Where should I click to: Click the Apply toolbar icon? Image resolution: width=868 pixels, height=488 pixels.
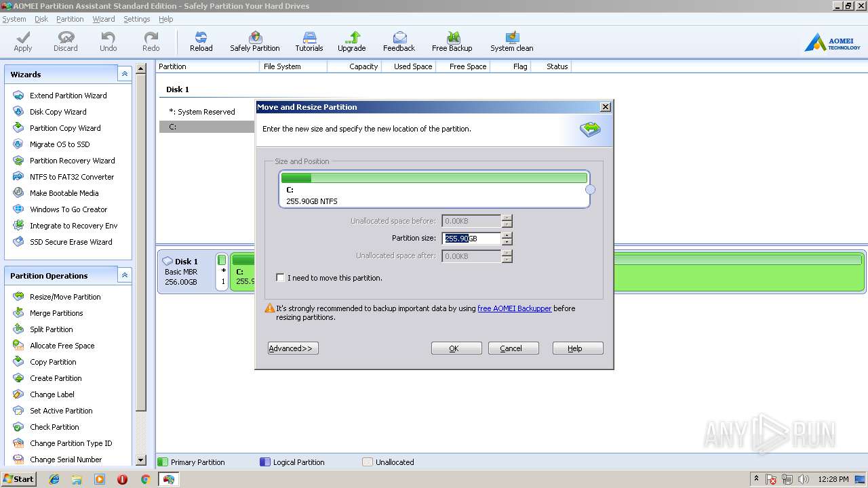click(23, 41)
